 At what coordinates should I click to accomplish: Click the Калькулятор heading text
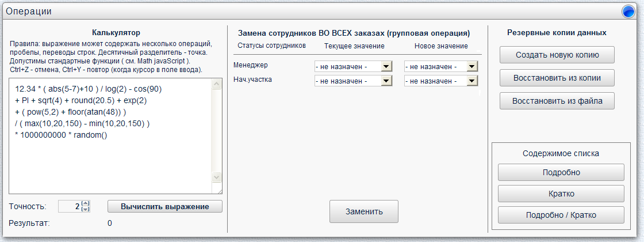click(x=116, y=32)
